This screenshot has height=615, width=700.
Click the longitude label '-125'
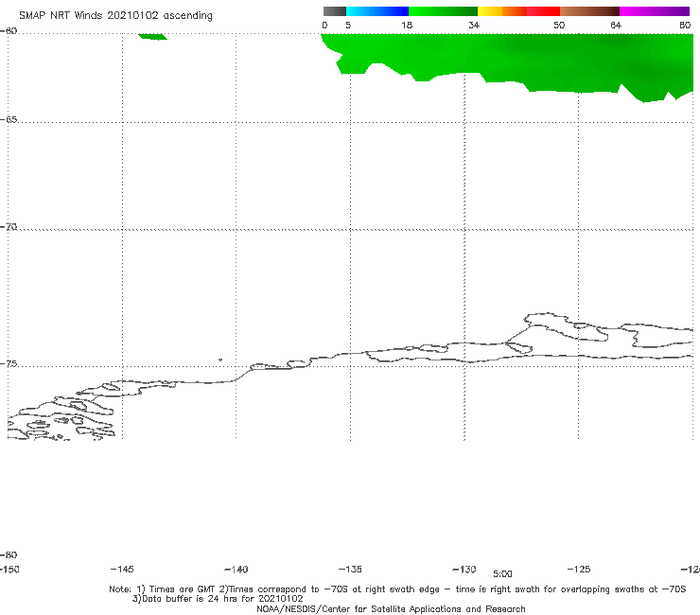pyautogui.click(x=579, y=569)
